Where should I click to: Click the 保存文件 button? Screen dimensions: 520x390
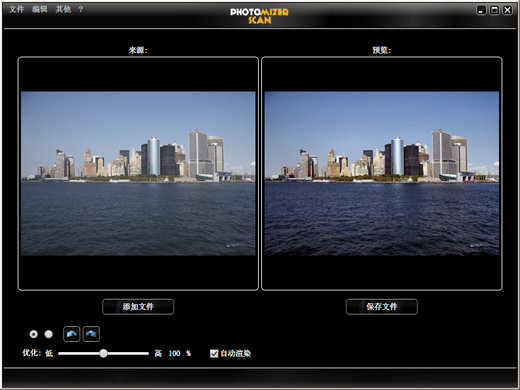[382, 307]
